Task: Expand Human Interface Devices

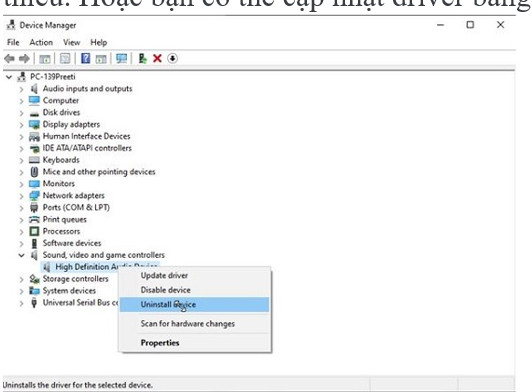Action: click(x=21, y=137)
